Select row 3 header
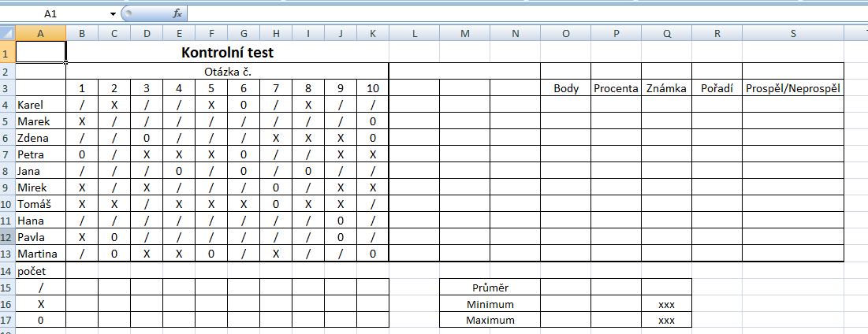The width and height of the screenshot is (868, 334). pos(7,88)
